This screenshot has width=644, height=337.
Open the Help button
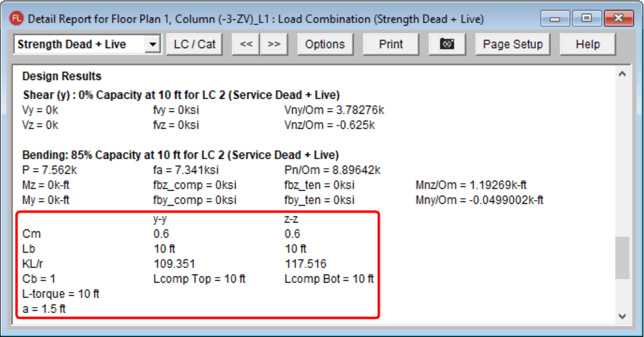click(587, 44)
